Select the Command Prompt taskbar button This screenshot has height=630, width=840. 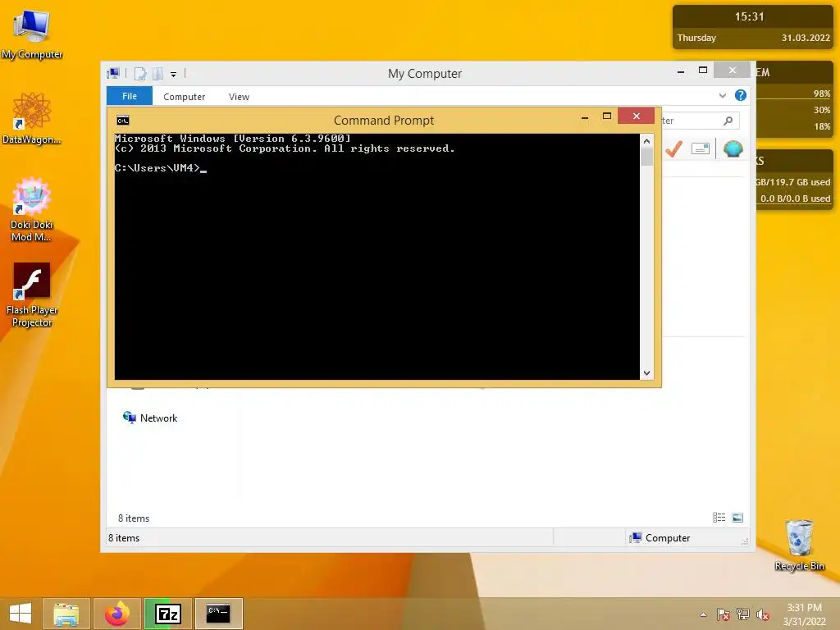coord(218,614)
